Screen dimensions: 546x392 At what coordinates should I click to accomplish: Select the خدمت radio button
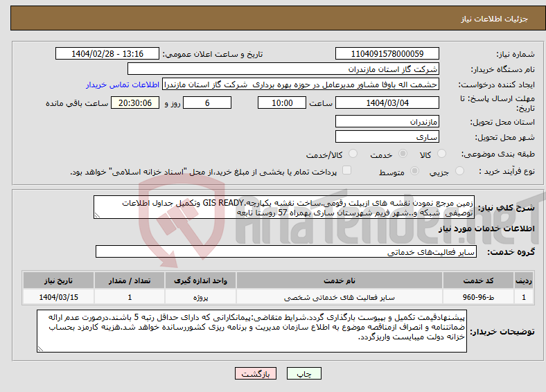(x=403, y=154)
